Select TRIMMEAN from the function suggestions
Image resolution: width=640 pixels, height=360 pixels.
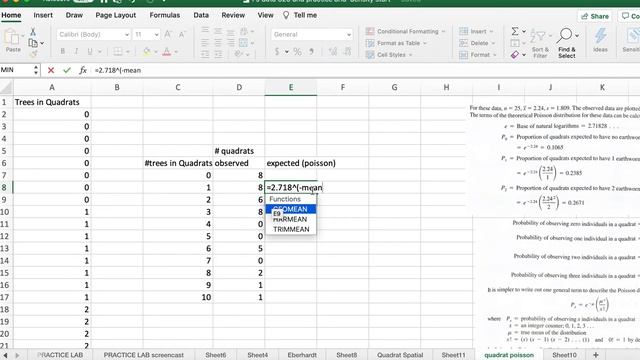tap(291, 229)
